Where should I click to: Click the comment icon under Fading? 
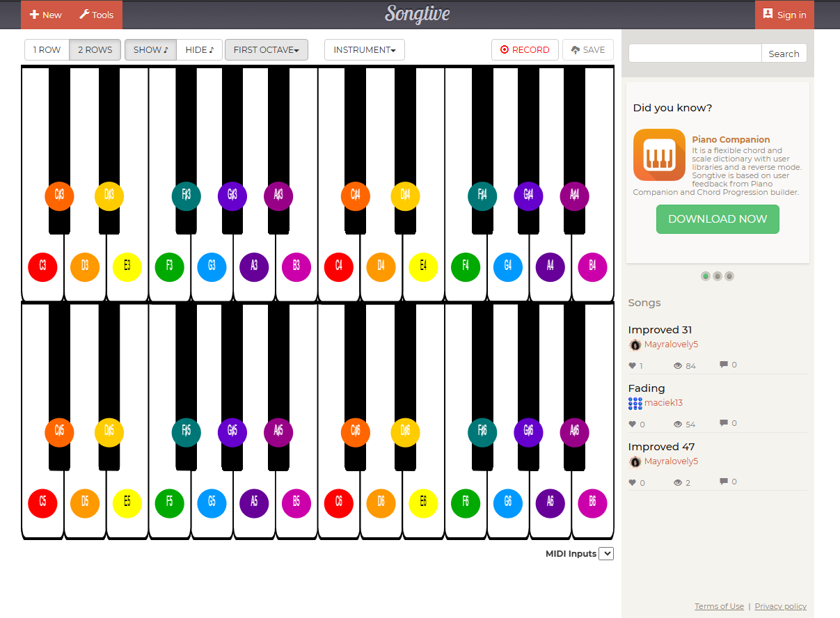pos(724,423)
